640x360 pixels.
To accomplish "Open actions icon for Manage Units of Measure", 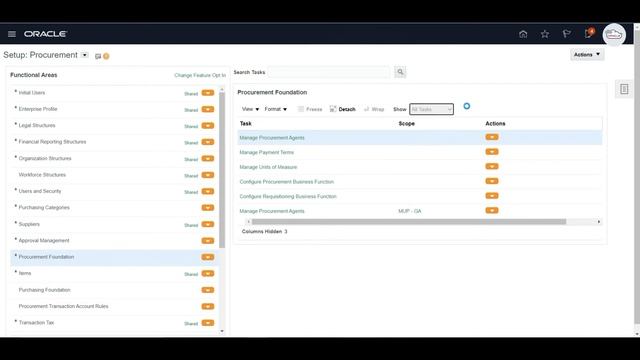I will (x=492, y=167).
